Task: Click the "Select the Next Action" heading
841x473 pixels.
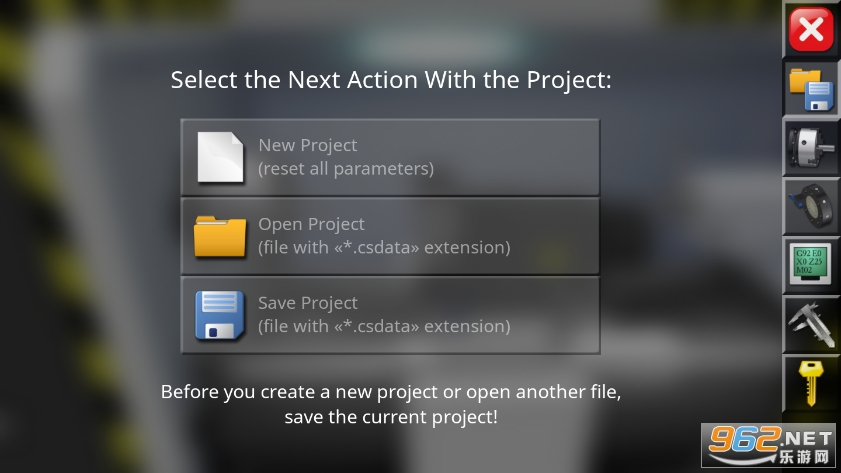Action: point(390,80)
